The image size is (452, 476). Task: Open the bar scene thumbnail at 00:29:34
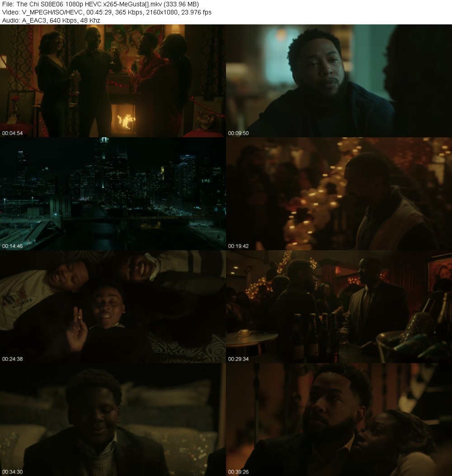point(339,307)
